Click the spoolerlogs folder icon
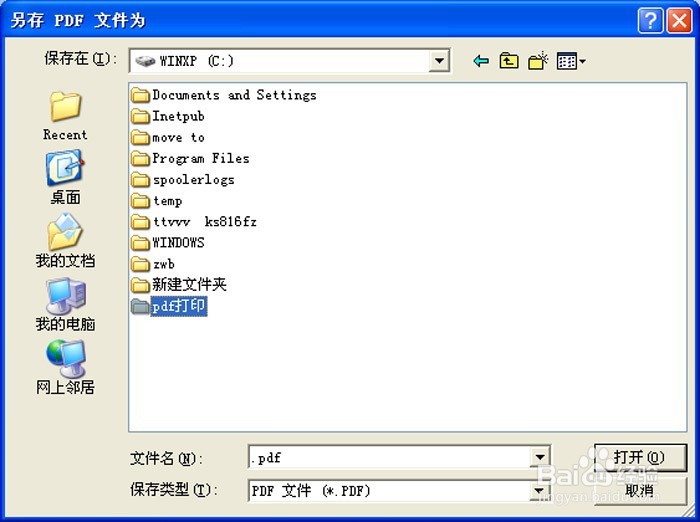 (140, 180)
